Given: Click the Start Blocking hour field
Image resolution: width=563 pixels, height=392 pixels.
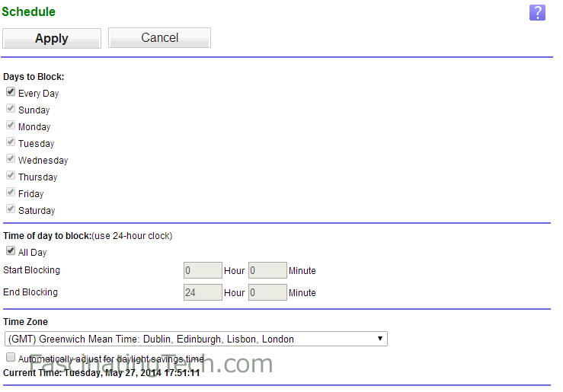Looking at the screenshot, I should pyautogui.click(x=203, y=270).
